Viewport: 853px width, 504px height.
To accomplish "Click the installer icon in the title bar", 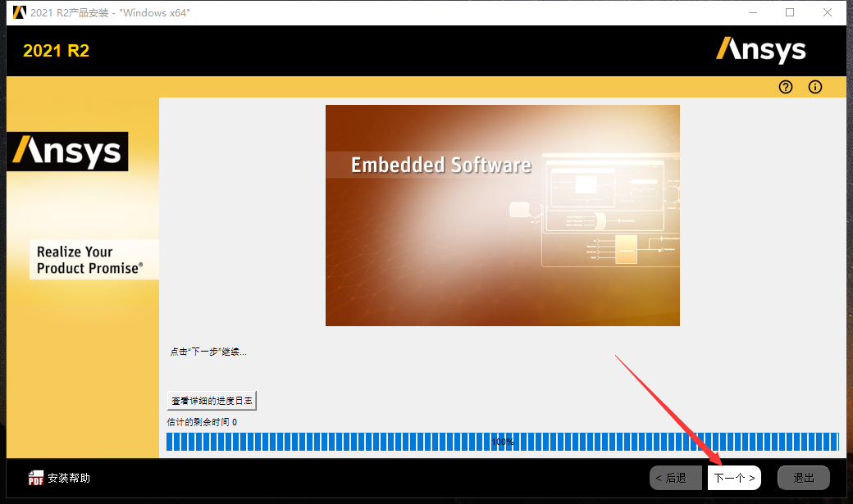I will coord(18,12).
